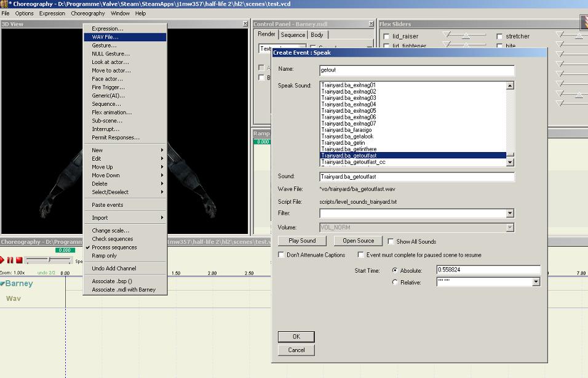Choose Gesture... in the context menu
The width and height of the screenshot is (588, 378).
click(125, 46)
